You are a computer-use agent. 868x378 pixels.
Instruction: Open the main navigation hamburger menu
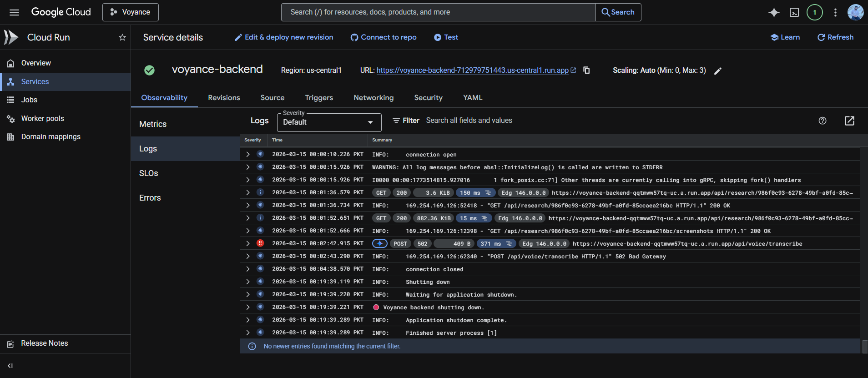pyautogui.click(x=14, y=12)
